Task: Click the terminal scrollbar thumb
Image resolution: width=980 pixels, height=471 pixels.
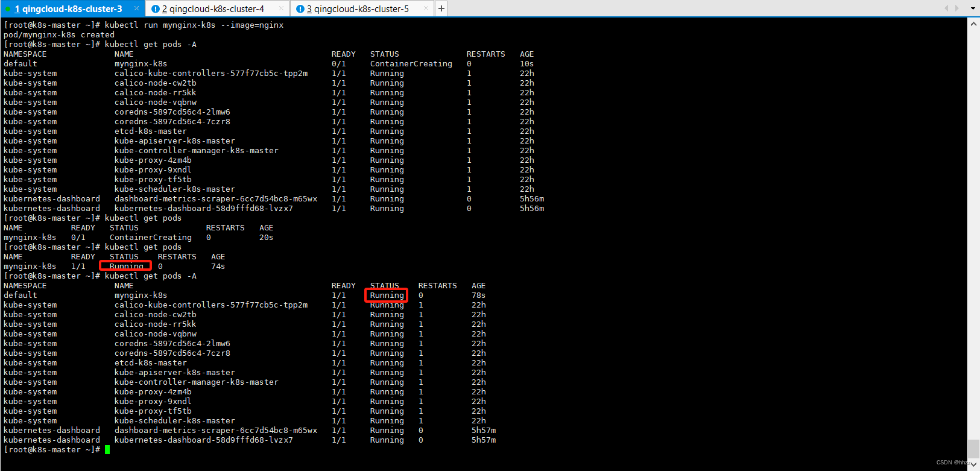Action: (973, 449)
